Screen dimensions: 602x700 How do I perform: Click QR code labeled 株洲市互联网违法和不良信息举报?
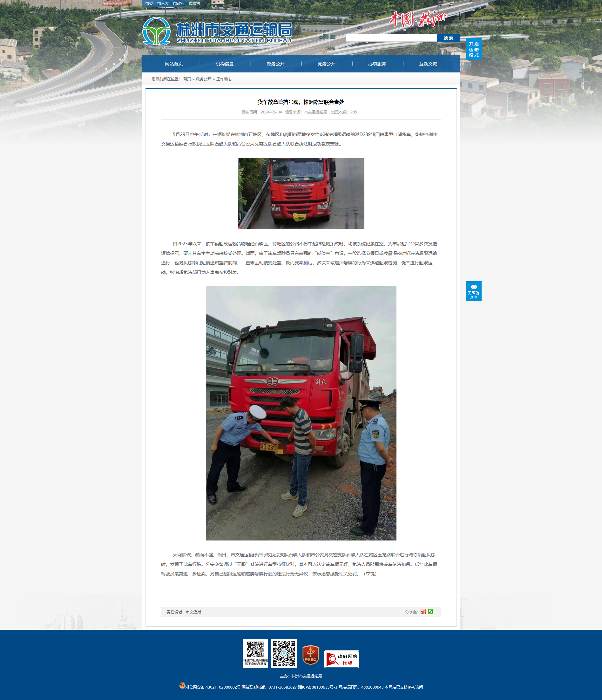(x=255, y=653)
